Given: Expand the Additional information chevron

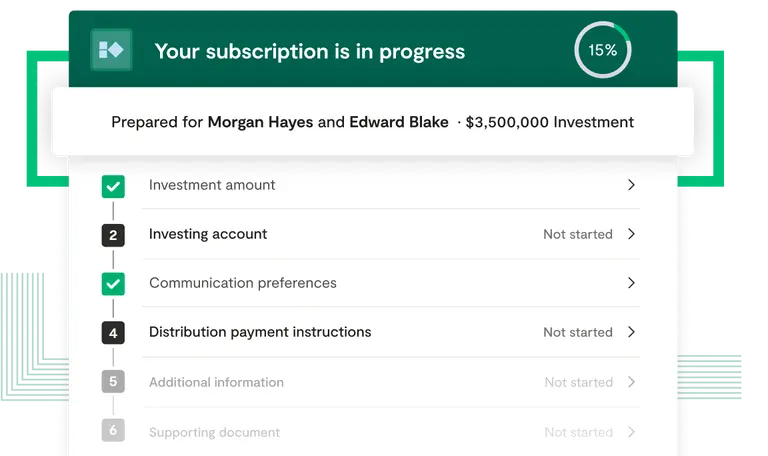Looking at the screenshot, I should 631,382.
